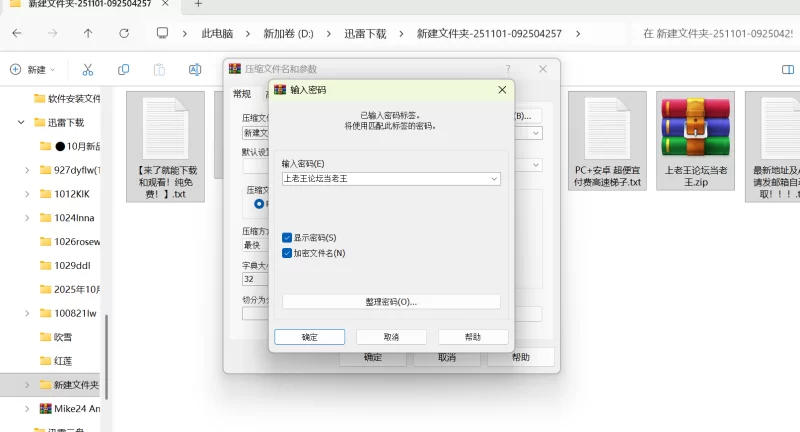Select the 1026rosew folder in sidebar
800x432 pixels.
click(70, 242)
